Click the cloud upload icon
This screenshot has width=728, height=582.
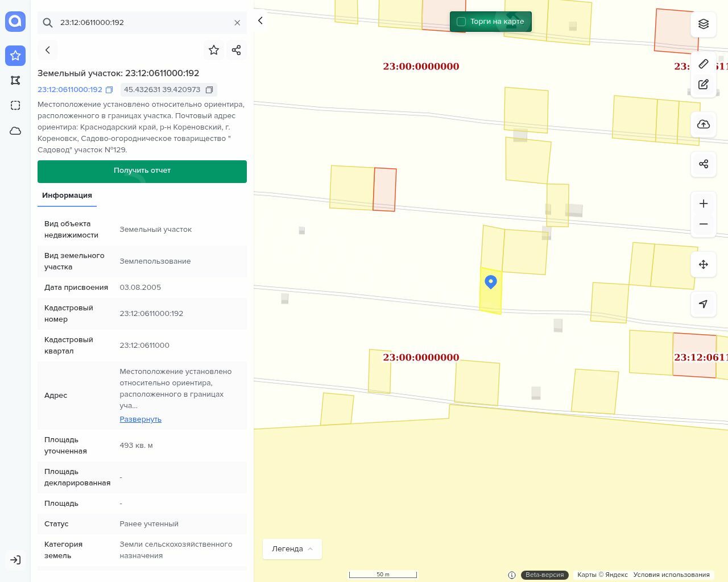(704, 124)
